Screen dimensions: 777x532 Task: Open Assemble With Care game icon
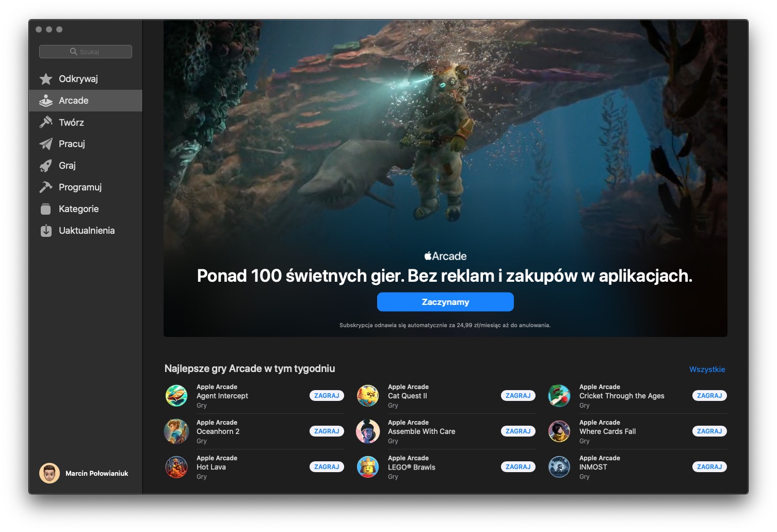click(x=368, y=431)
